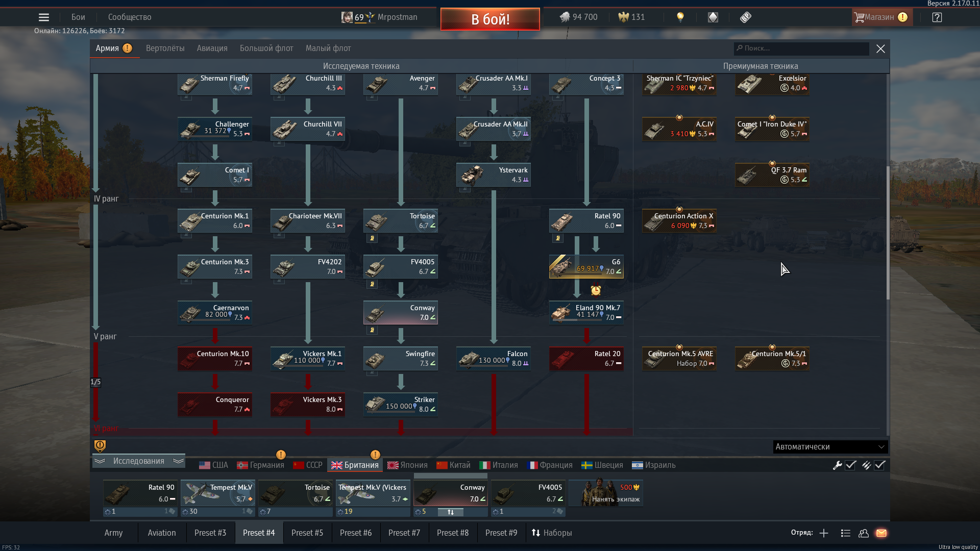
Task: Select the Япония nation tab
Action: point(407,465)
